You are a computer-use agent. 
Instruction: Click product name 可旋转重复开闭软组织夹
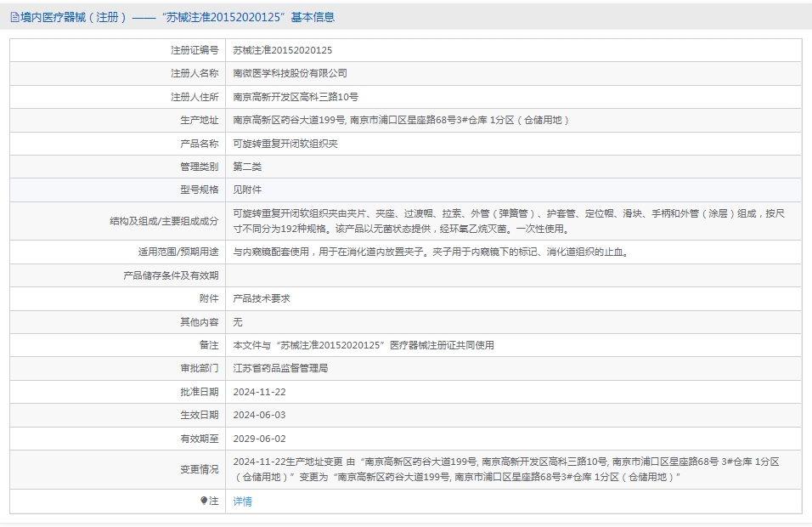tap(285, 144)
